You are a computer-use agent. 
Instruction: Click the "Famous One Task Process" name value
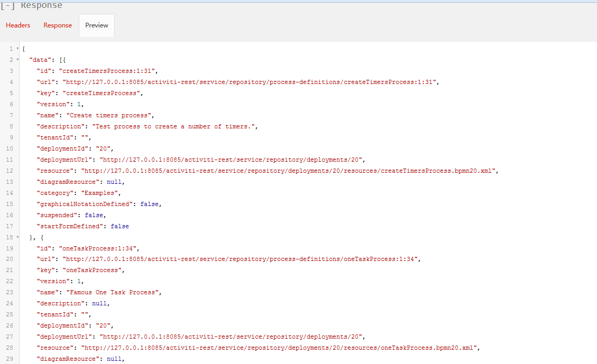[113, 293]
